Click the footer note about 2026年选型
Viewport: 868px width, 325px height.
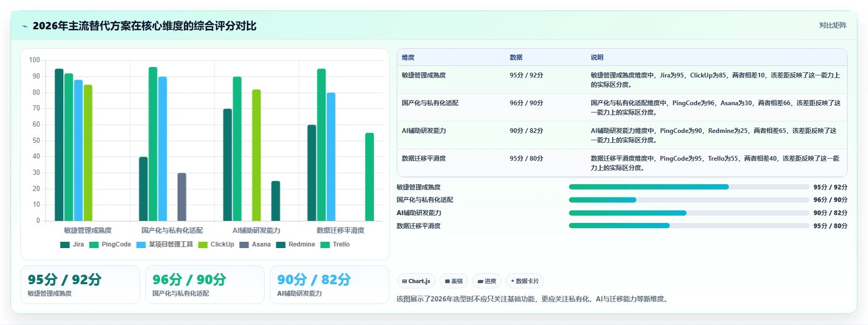[533, 299]
